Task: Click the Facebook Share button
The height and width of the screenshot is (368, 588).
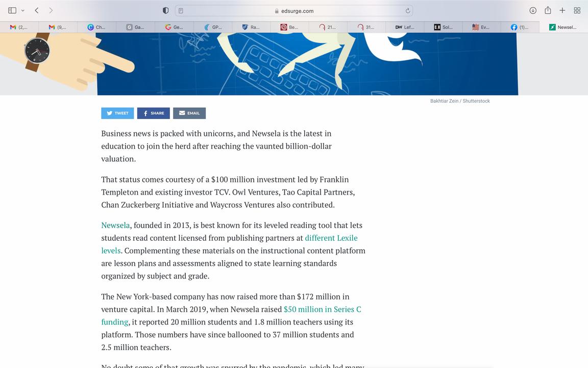Action: click(153, 113)
